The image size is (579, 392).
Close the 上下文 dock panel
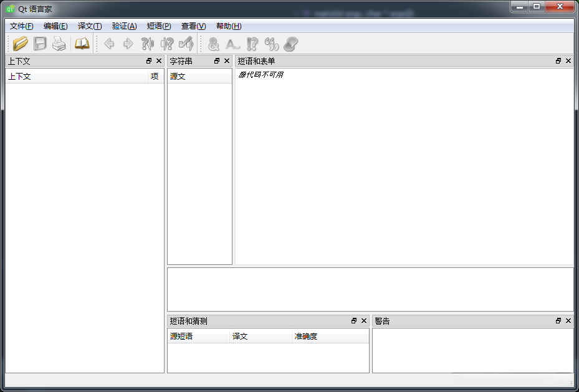point(159,61)
